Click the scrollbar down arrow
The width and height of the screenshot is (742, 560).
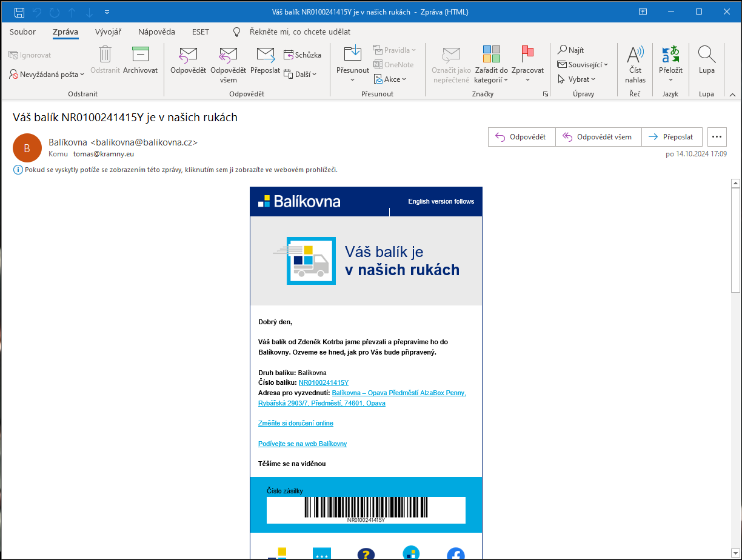pos(736,555)
